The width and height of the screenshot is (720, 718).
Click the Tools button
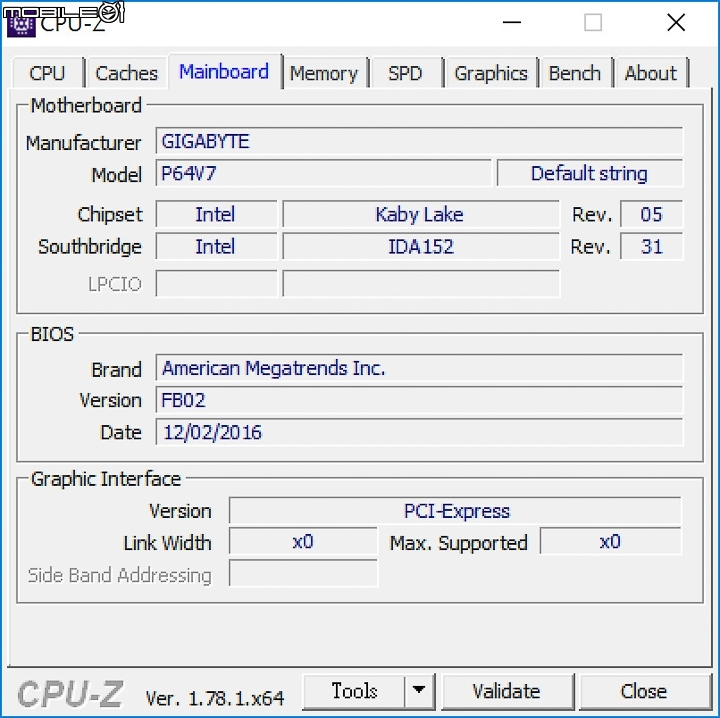click(354, 691)
